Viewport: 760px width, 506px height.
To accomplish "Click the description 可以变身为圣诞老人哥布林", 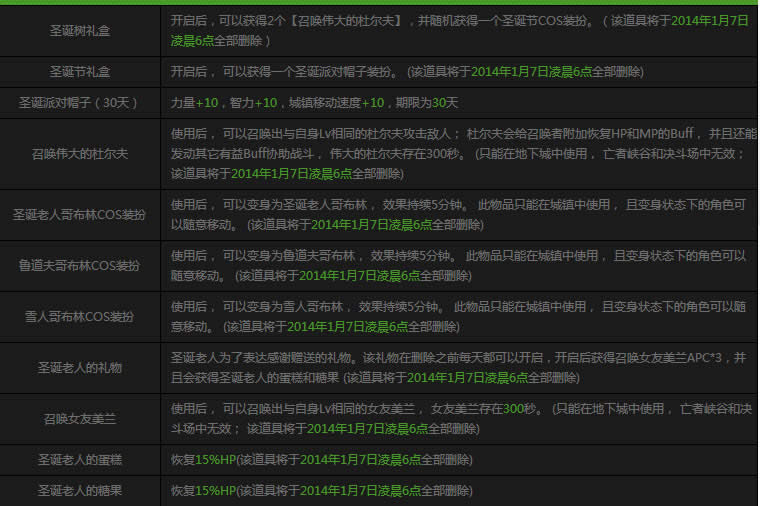I will tap(458, 215).
